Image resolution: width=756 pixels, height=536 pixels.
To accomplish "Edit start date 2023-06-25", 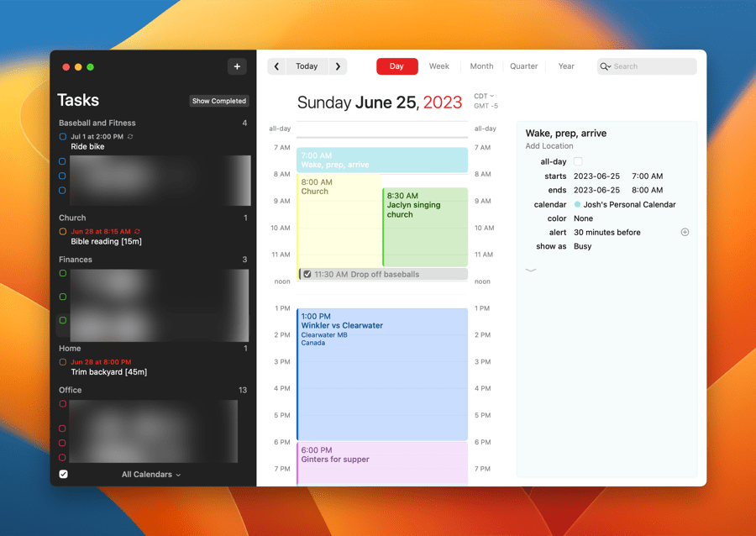I will coord(596,176).
